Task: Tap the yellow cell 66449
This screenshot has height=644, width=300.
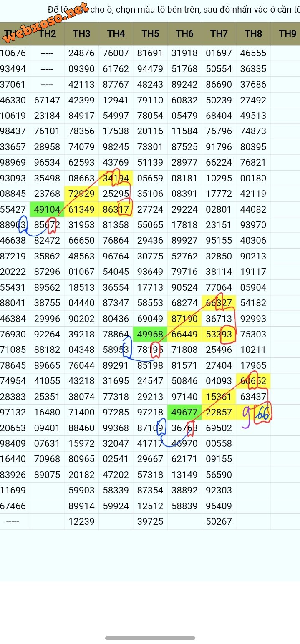Action: 184,334
